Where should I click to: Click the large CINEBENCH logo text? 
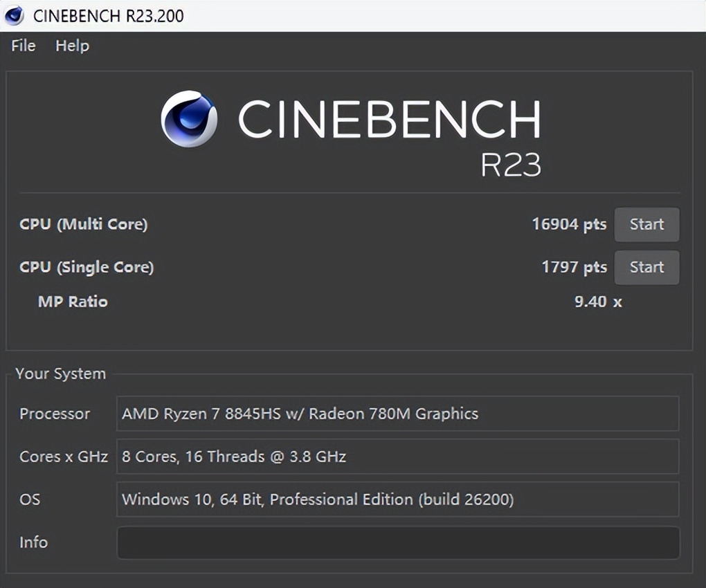389,119
